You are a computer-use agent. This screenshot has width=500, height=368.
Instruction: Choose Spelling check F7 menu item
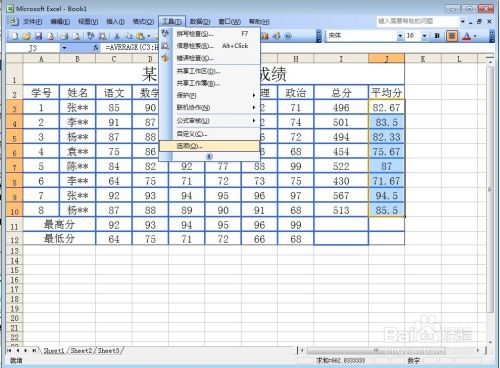coord(210,34)
